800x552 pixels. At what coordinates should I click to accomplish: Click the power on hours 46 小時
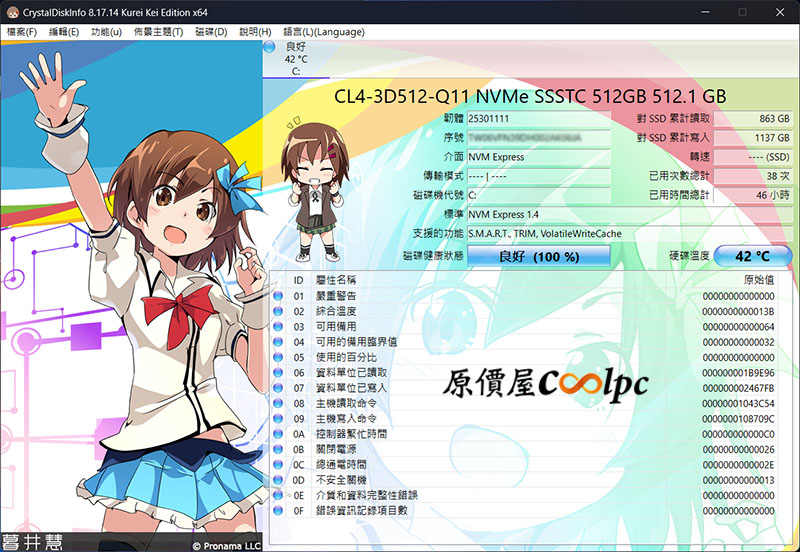pos(753,195)
